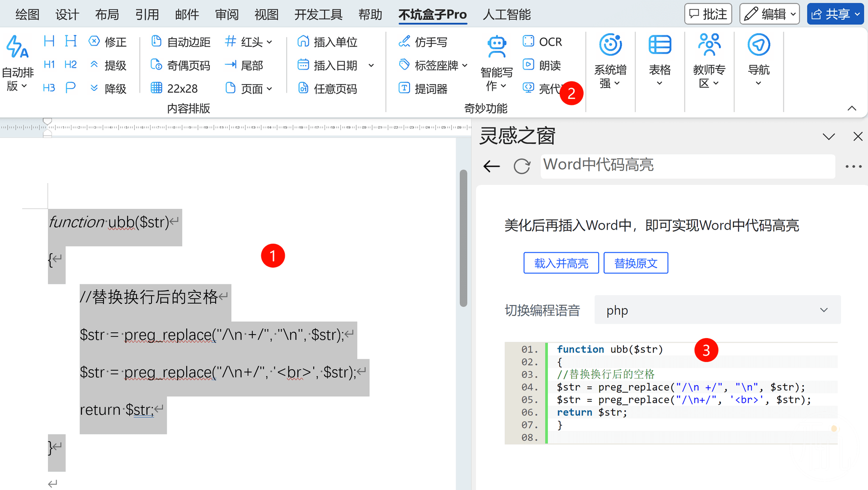Switch to the 邮件 tab
This screenshot has width=868, height=490.
tap(187, 14)
